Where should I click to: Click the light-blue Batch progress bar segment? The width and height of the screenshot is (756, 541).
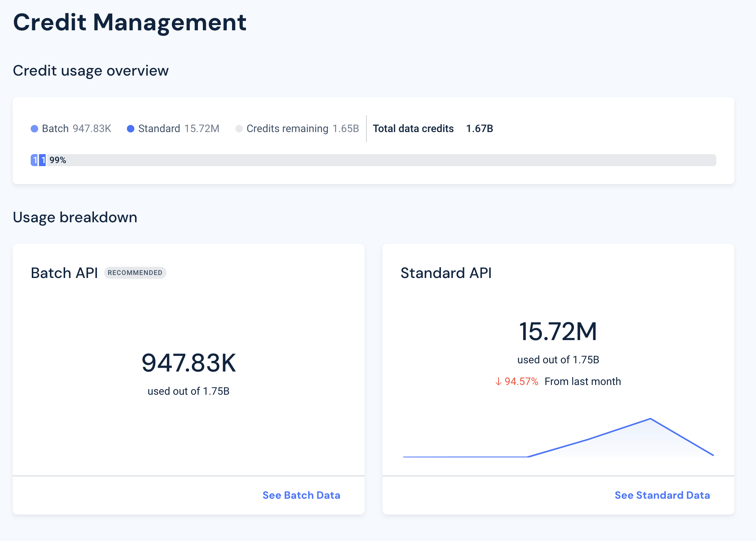34,160
